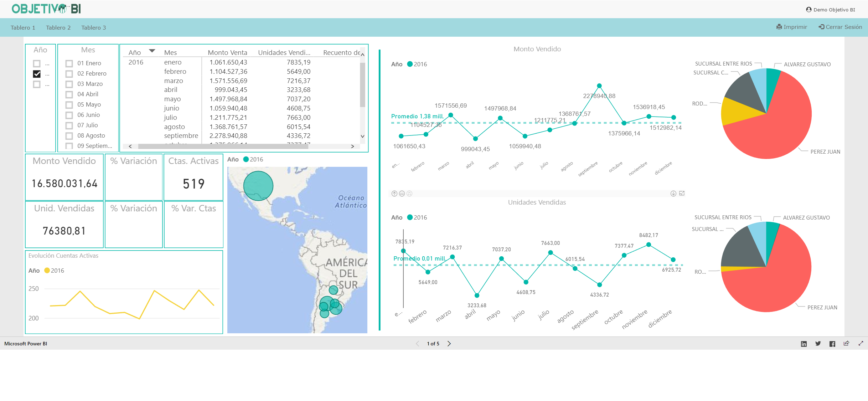Enter full screen mode
868x401 pixels.
[861, 343]
